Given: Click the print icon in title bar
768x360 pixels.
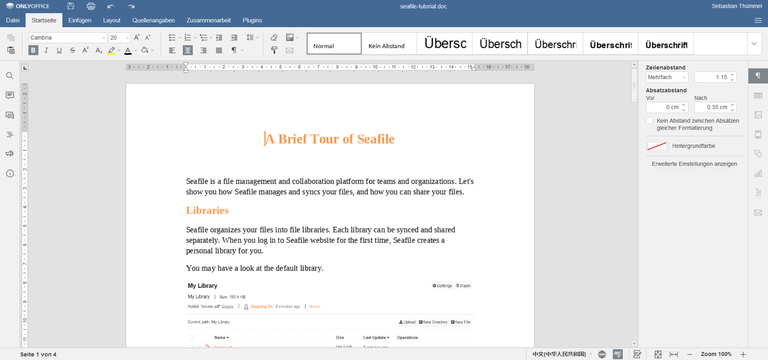Looking at the screenshot, I should point(91,6).
